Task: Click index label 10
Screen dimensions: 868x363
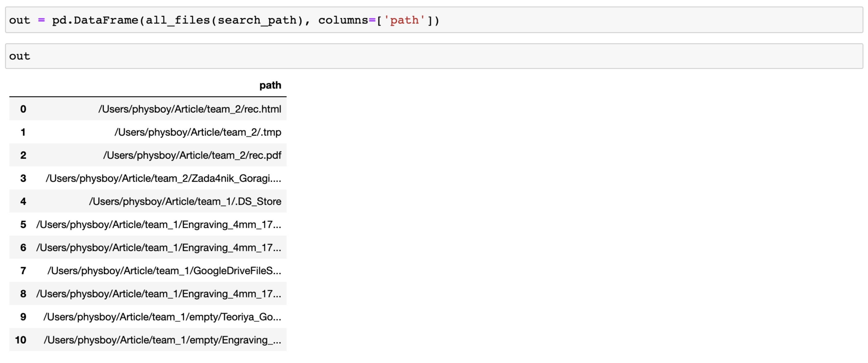Action: tap(21, 340)
